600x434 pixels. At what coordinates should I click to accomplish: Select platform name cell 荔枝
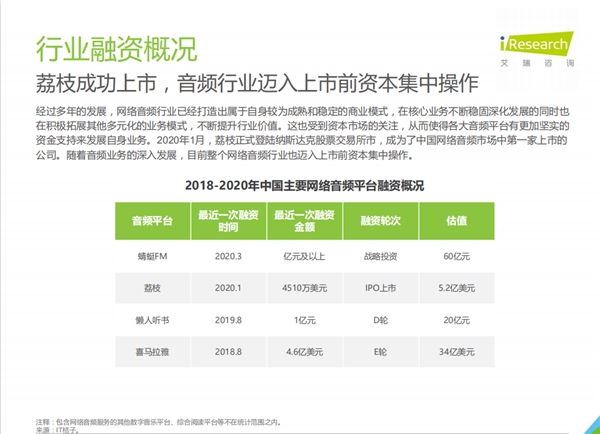coord(152,288)
